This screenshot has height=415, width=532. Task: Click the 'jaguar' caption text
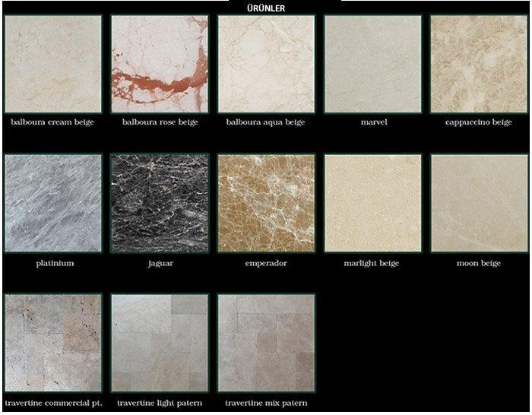tap(160, 263)
